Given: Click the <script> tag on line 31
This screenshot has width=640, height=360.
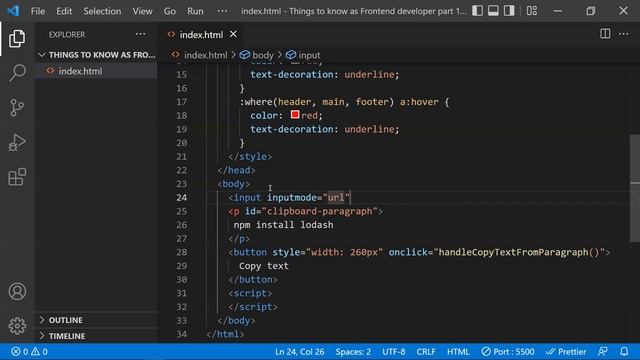Looking at the screenshot, I should point(250,293).
